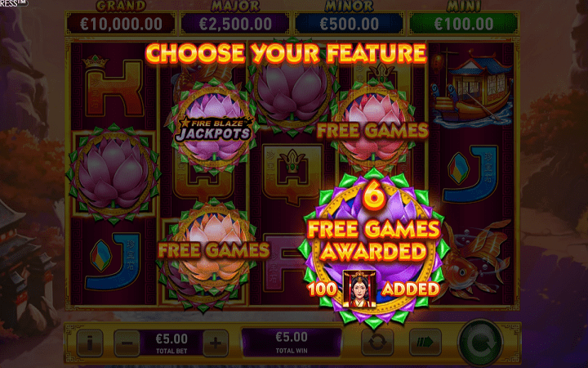588x368 pixels.
Task: Click the Mini jackpot €100.00 display
Action: pos(464,24)
